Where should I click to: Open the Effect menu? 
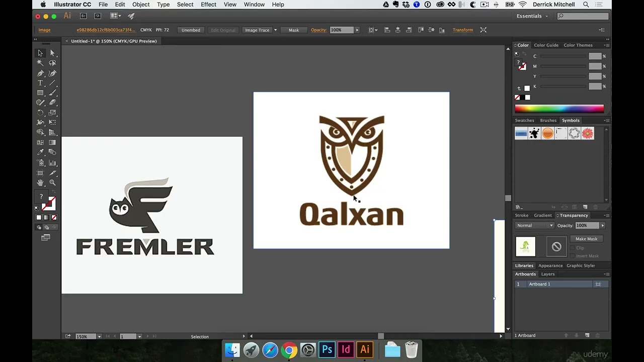(208, 5)
